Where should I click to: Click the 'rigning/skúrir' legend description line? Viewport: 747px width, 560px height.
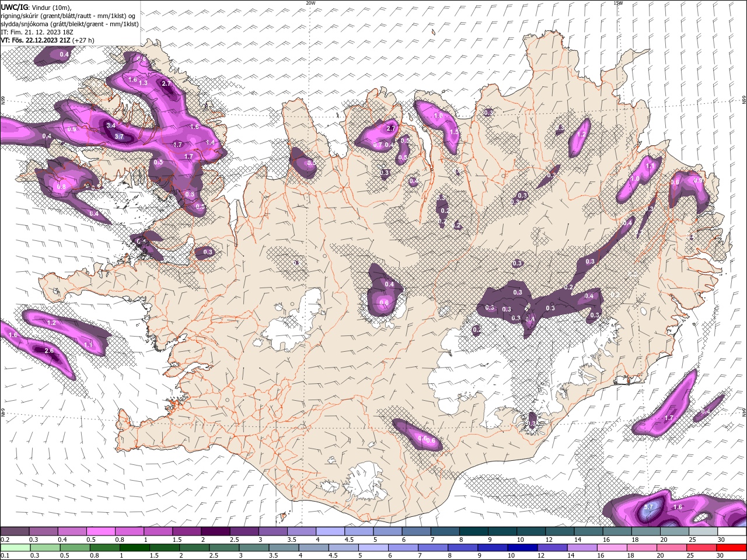(68, 16)
